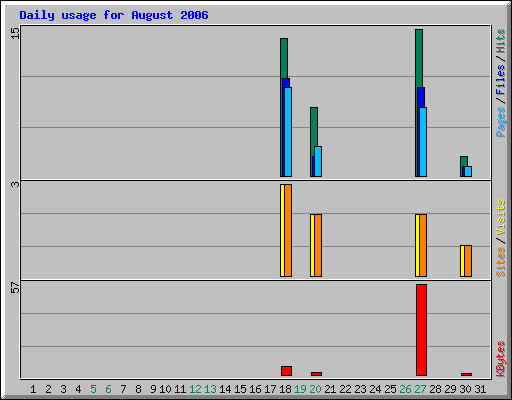Click the orange Sites bar for day 18
The width and height of the screenshot is (512, 400).
click(288, 230)
